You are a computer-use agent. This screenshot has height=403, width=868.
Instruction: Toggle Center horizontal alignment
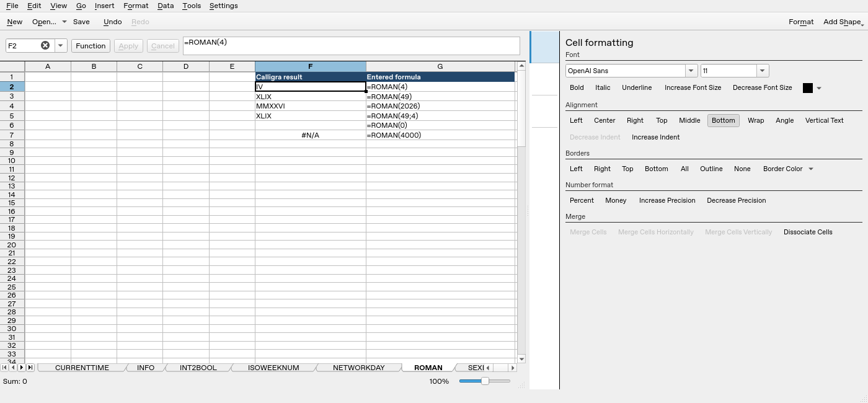[604, 120]
